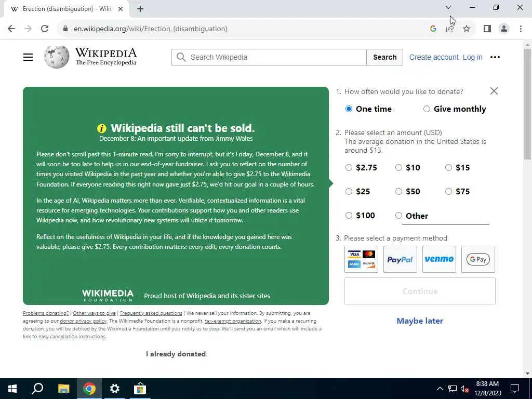Screen dimensions: 532x399
Task: View site information lock icon
Action: point(65,29)
